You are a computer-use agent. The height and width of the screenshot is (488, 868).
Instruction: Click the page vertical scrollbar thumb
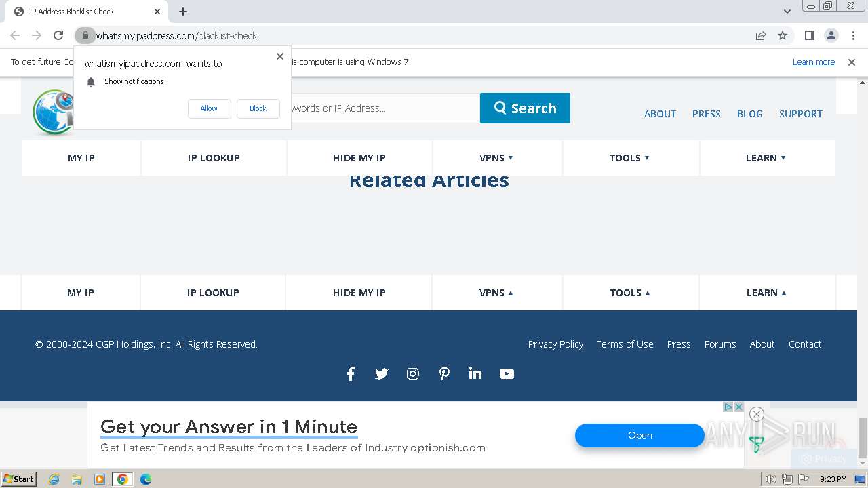point(862,438)
